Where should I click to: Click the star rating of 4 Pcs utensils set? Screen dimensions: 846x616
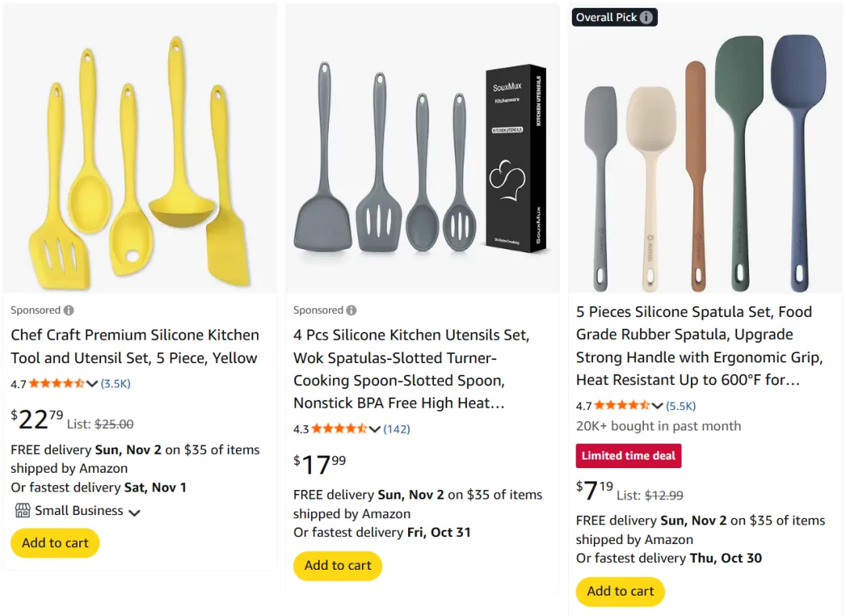click(x=339, y=429)
